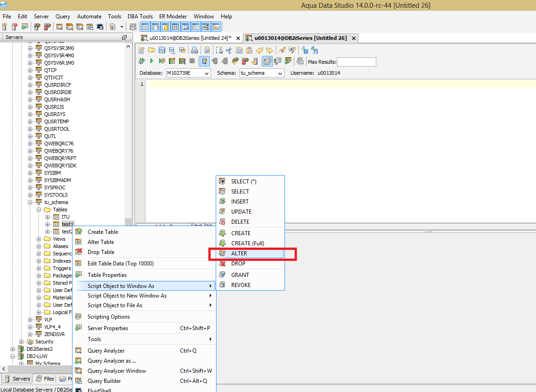This screenshot has width=536, height=392.
Task: Click the Redo arrow icon
Action: click(x=269, y=50)
